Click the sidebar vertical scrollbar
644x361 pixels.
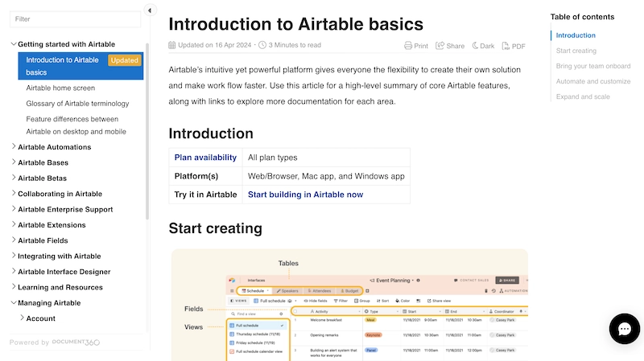click(147, 131)
